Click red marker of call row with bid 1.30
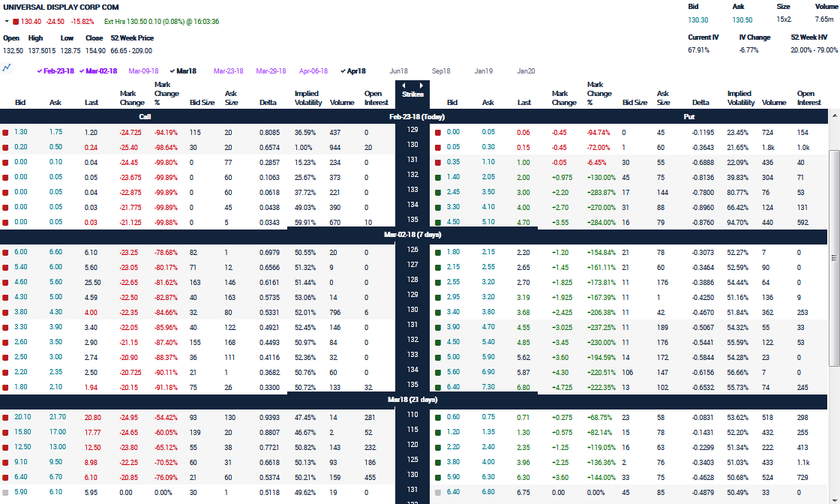The image size is (840, 504). (5, 132)
